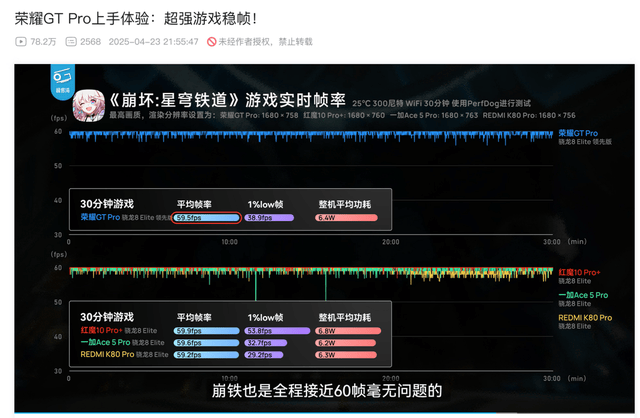This screenshot has height=418, width=640.
Task: Click the no-reprint prohibition icon
Action: pyautogui.click(x=211, y=42)
